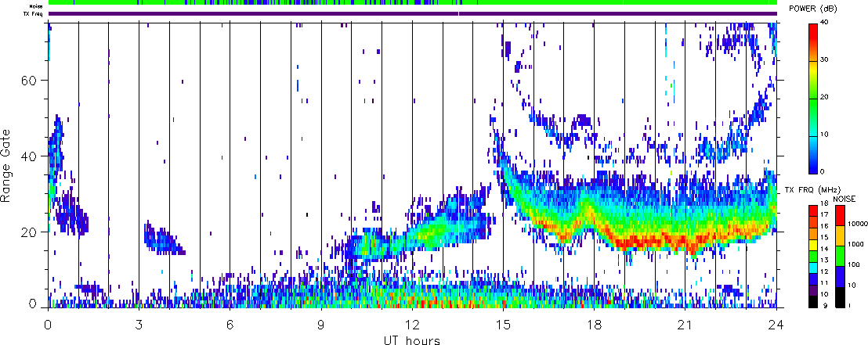
Task: Click the yellow band of the POWER color bar
Action: [x=812, y=70]
